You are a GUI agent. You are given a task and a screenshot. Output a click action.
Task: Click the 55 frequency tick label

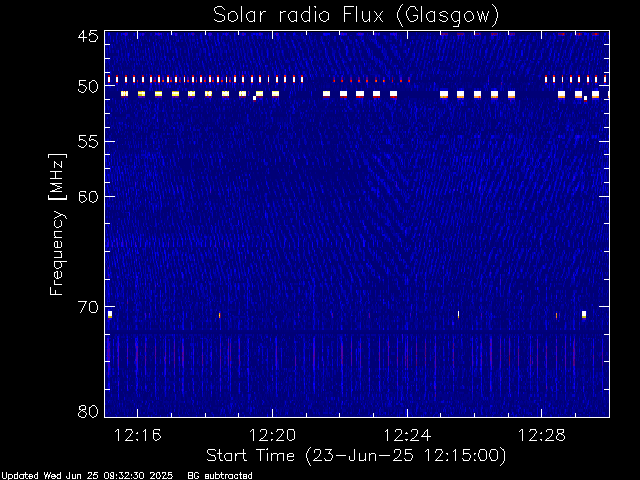(x=88, y=142)
